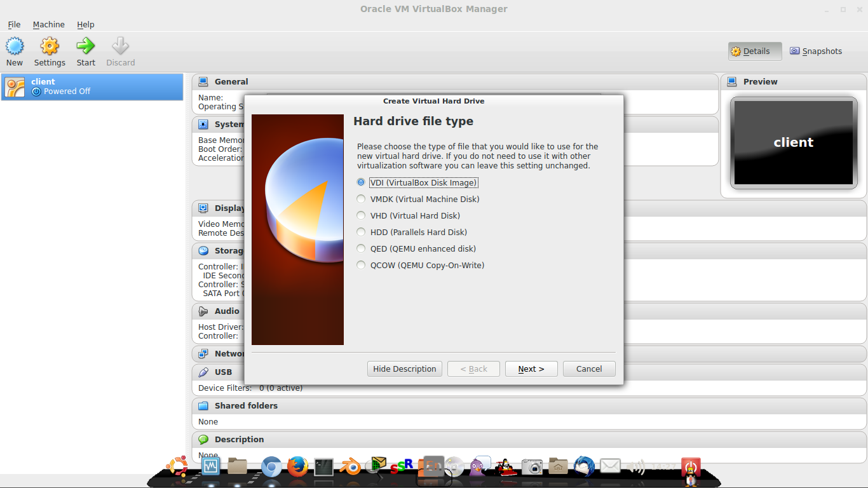Open the File menu
Viewport: 868px width, 488px height.
[x=14, y=24]
